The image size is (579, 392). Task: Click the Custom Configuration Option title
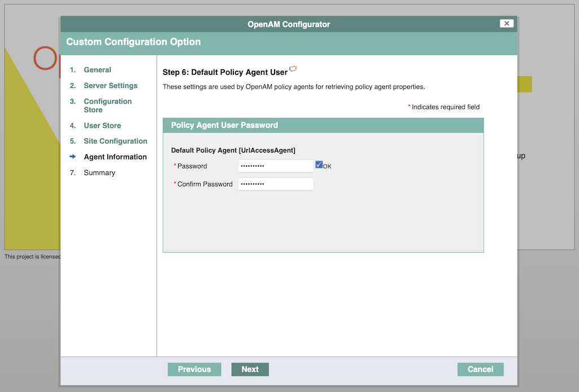click(x=133, y=42)
